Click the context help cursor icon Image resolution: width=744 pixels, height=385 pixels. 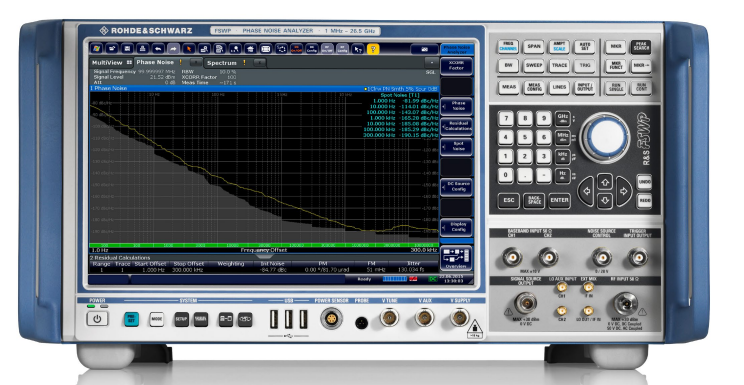pyautogui.click(x=358, y=48)
